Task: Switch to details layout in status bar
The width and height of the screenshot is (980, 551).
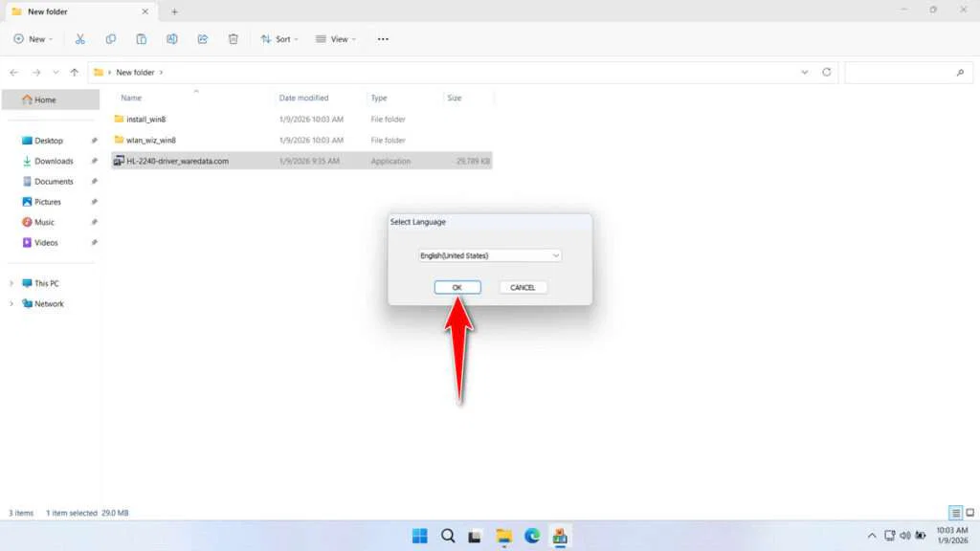Action: pyautogui.click(x=953, y=513)
